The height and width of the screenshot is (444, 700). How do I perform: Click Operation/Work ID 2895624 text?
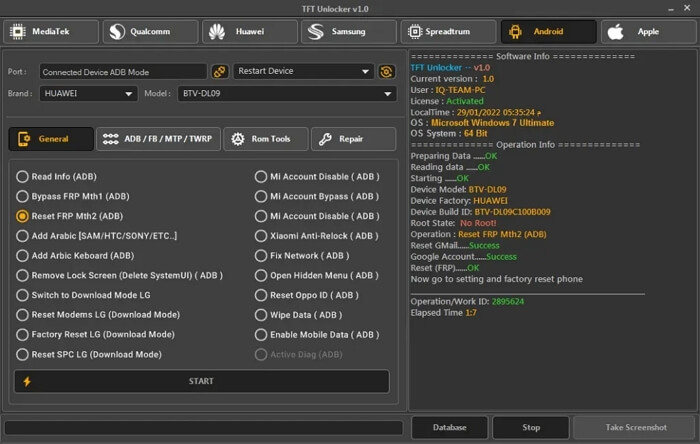pyautogui.click(x=467, y=302)
